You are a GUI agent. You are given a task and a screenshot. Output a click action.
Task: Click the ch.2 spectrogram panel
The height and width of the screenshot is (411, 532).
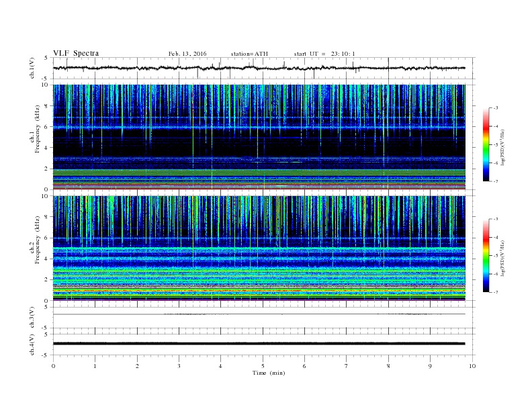click(259, 248)
